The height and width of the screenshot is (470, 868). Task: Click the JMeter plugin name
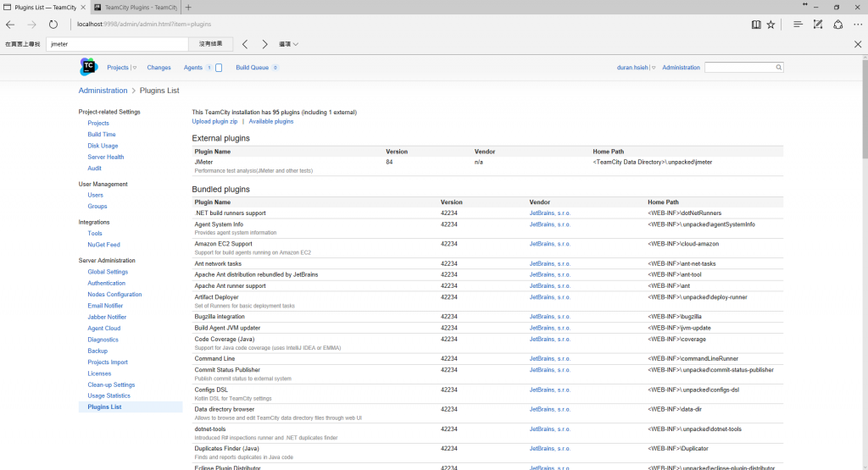click(203, 163)
